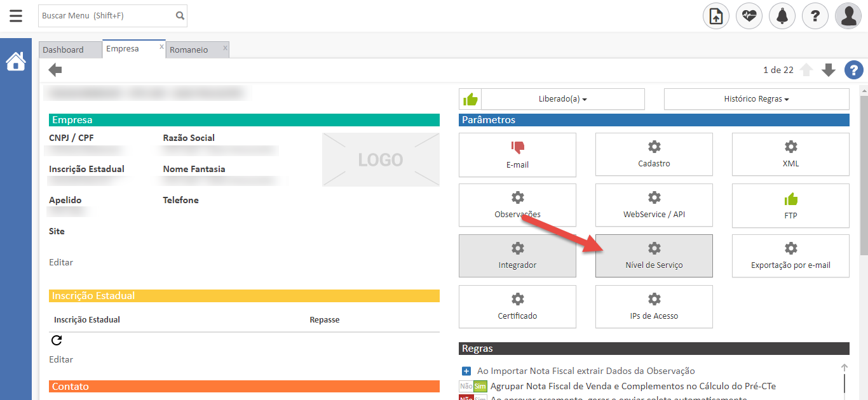Open the system health heart icon

[x=749, y=16]
